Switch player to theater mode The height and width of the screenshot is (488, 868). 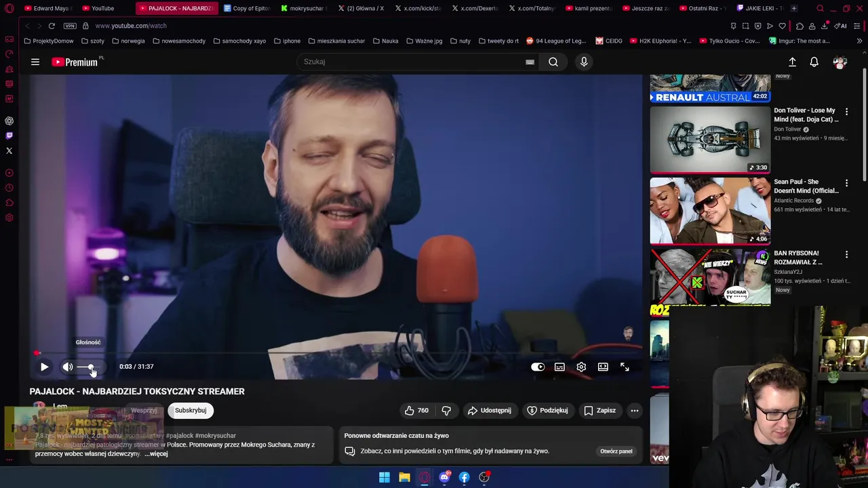[603, 367]
